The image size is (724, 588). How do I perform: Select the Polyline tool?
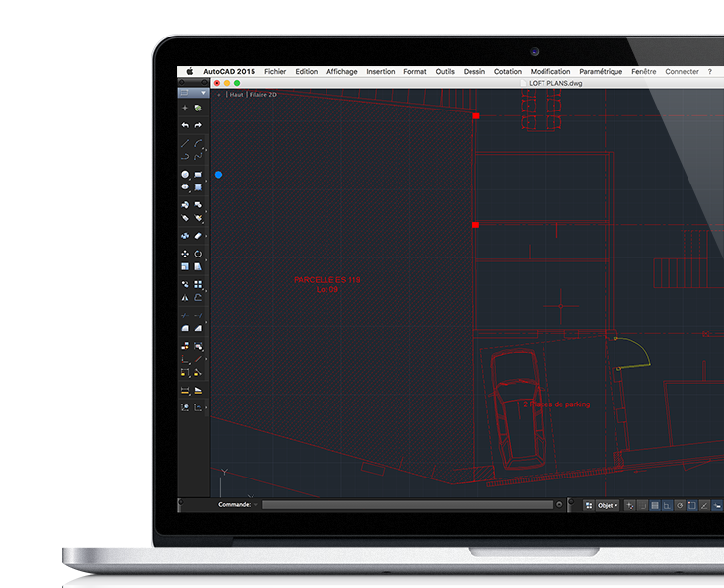[x=185, y=156]
